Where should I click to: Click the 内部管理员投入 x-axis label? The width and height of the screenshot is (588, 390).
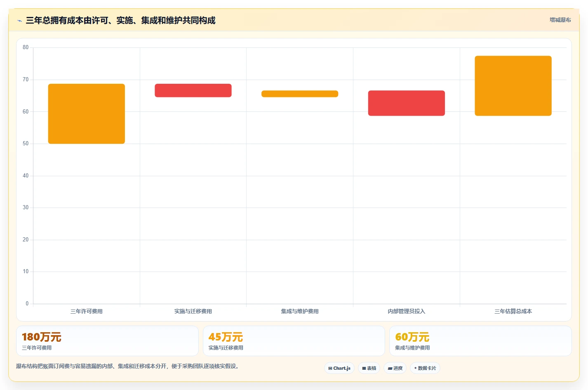pyautogui.click(x=407, y=311)
